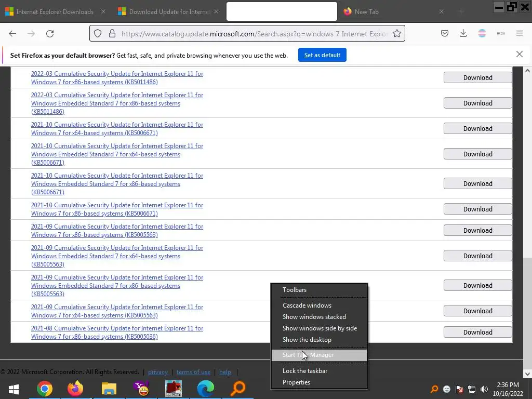Open the Save to Pocket icon

pyautogui.click(x=445, y=33)
